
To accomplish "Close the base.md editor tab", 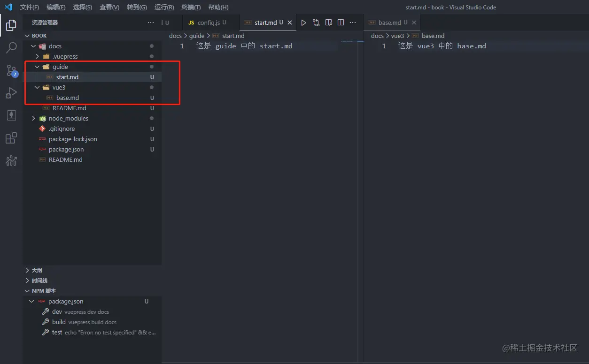I will tap(414, 23).
